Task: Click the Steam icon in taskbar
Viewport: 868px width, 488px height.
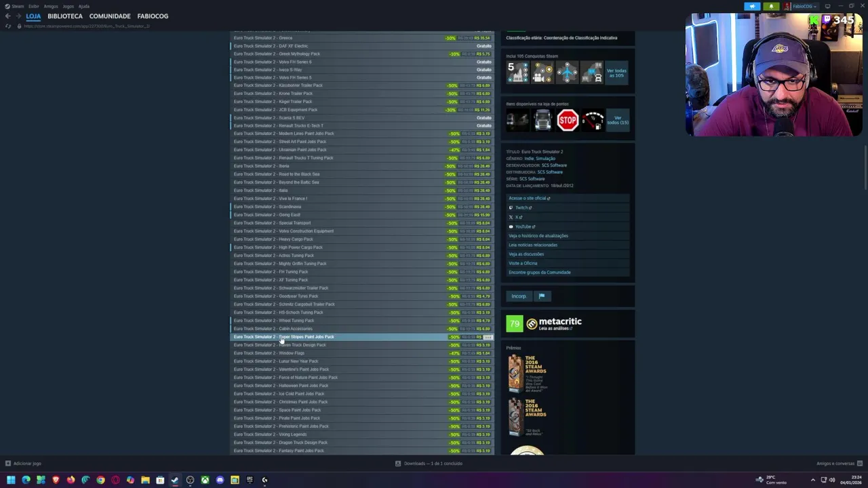Action: [x=175, y=480]
